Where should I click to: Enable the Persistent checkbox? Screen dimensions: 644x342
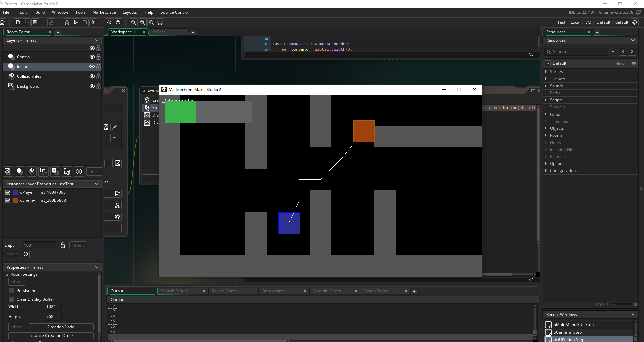tap(12, 291)
